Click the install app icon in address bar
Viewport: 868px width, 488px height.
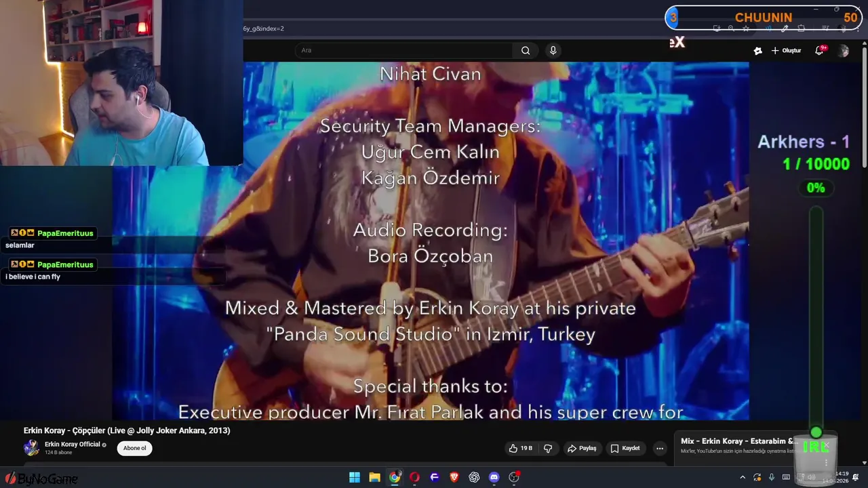tap(717, 28)
